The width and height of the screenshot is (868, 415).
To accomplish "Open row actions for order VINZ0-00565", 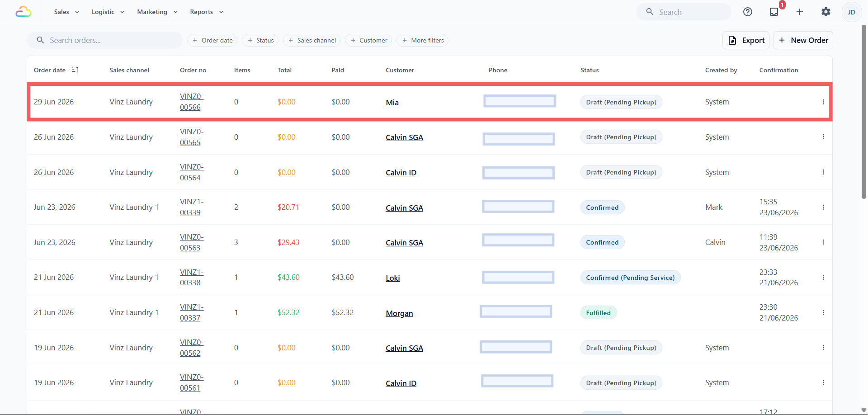I will pyautogui.click(x=823, y=137).
